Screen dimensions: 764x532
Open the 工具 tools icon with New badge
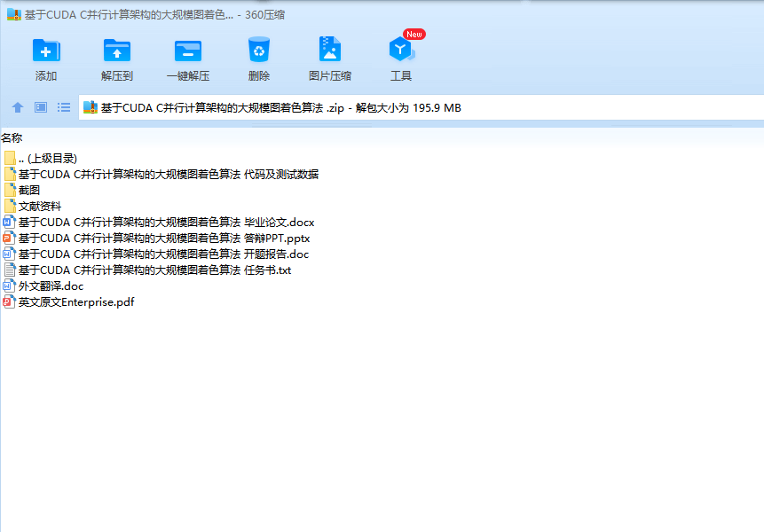(x=401, y=50)
